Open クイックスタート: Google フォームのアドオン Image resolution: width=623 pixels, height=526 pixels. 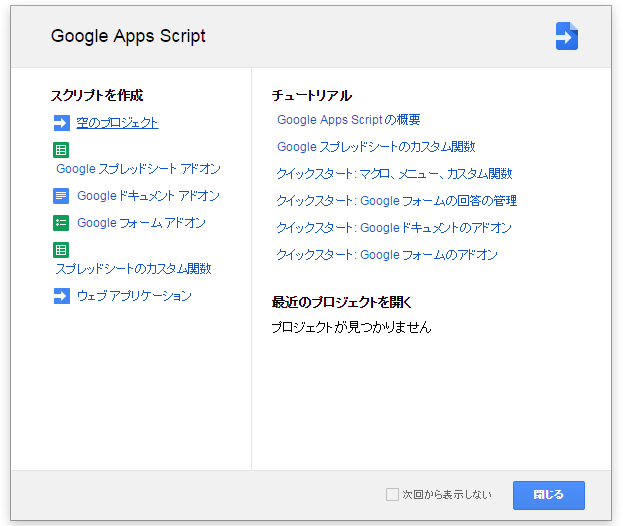pyautogui.click(x=387, y=255)
